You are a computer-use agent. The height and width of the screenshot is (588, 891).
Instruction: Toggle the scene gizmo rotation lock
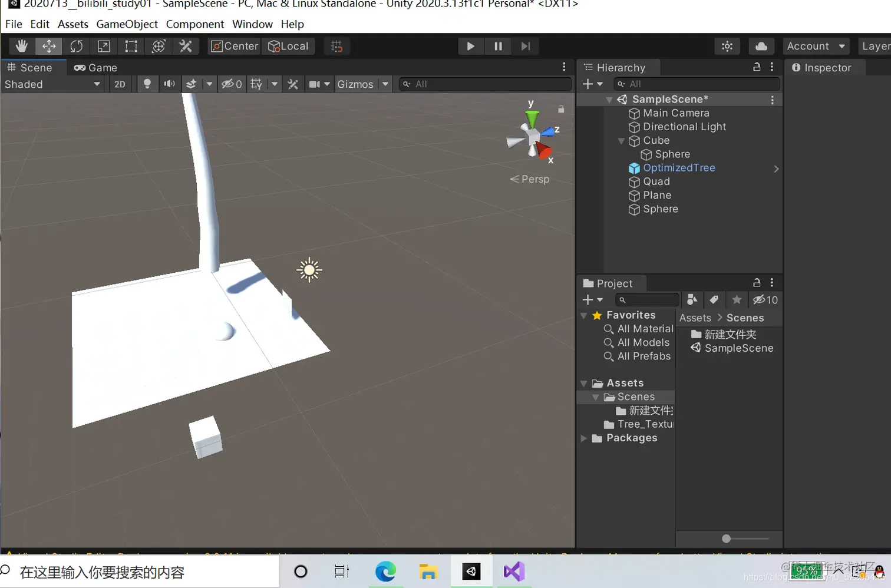pos(561,109)
